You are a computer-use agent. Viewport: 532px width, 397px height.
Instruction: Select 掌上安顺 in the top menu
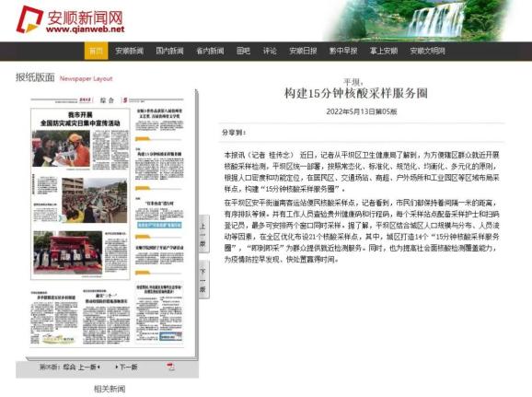(384, 51)
